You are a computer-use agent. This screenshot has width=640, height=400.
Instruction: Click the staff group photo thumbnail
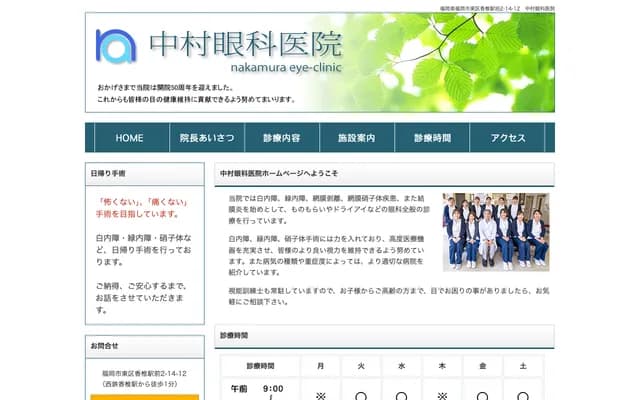pyautogui.click(x=496, y=232)
